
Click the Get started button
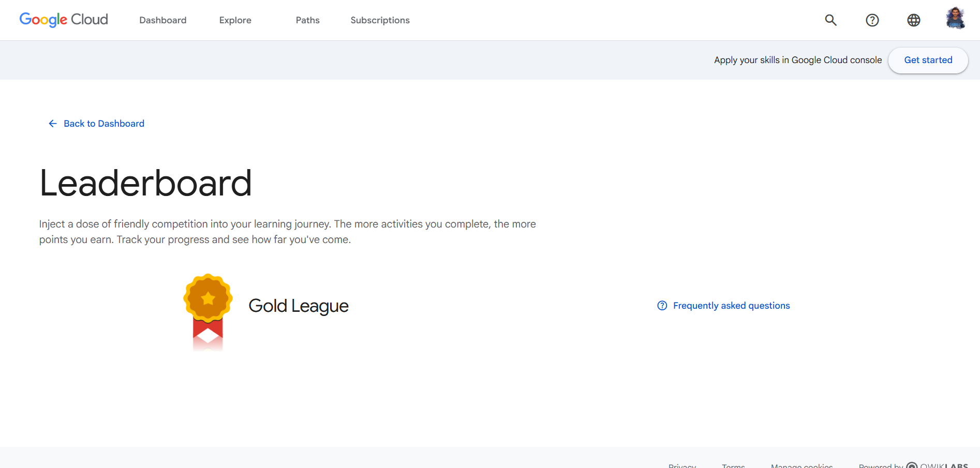point(928,60)
